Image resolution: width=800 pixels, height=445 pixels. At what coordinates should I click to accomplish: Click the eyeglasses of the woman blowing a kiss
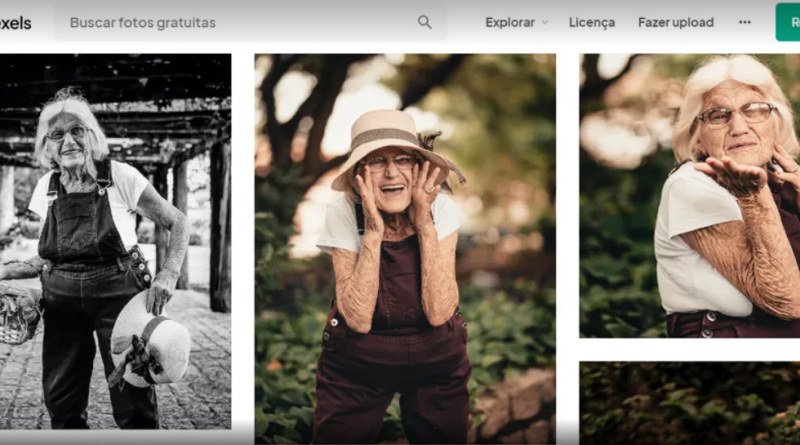click(x=736, y=114)
